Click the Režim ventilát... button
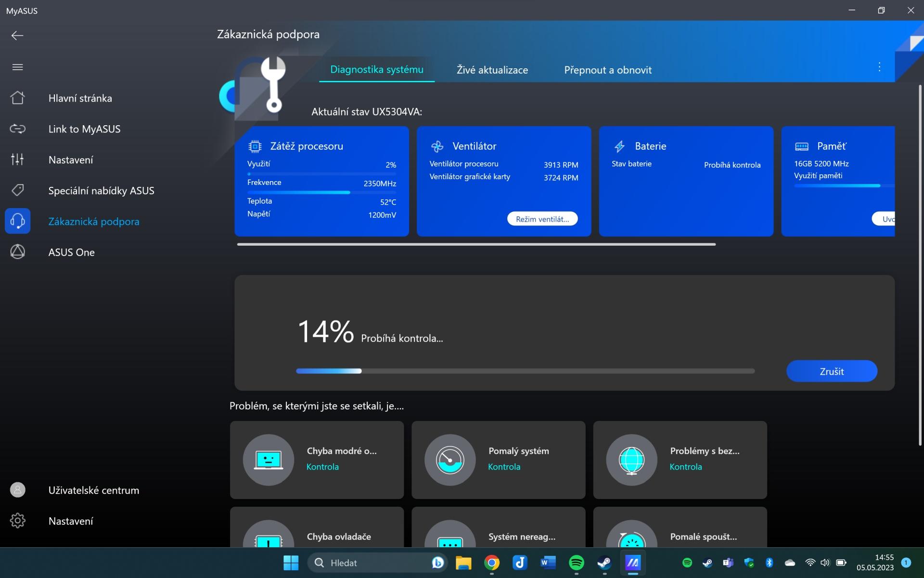 (x=542, y=219)
